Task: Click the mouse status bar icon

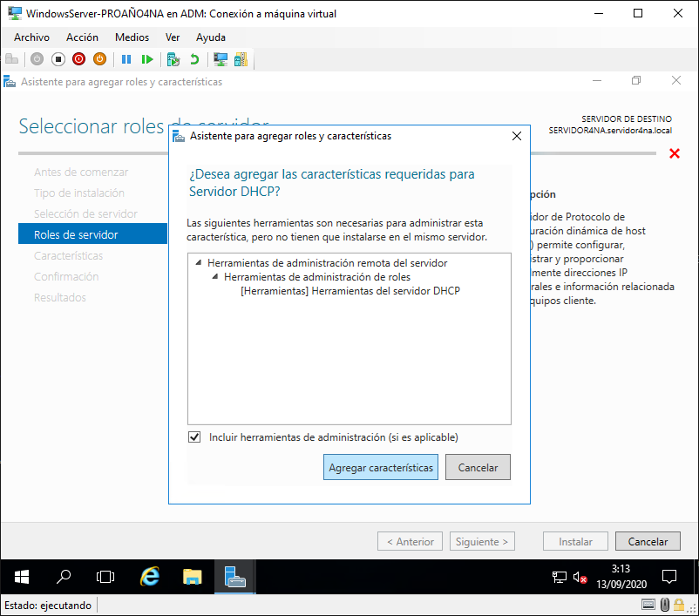Action: point(665,605)
